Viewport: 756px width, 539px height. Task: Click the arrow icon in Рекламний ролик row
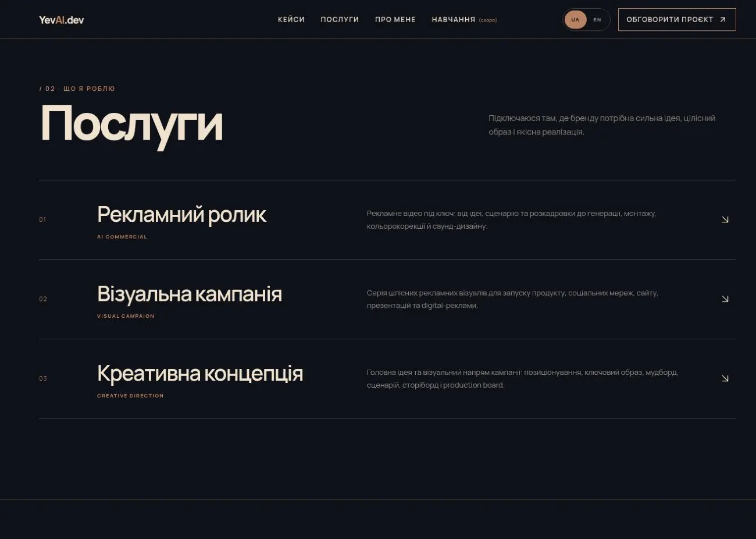click(x=725, y=219)
